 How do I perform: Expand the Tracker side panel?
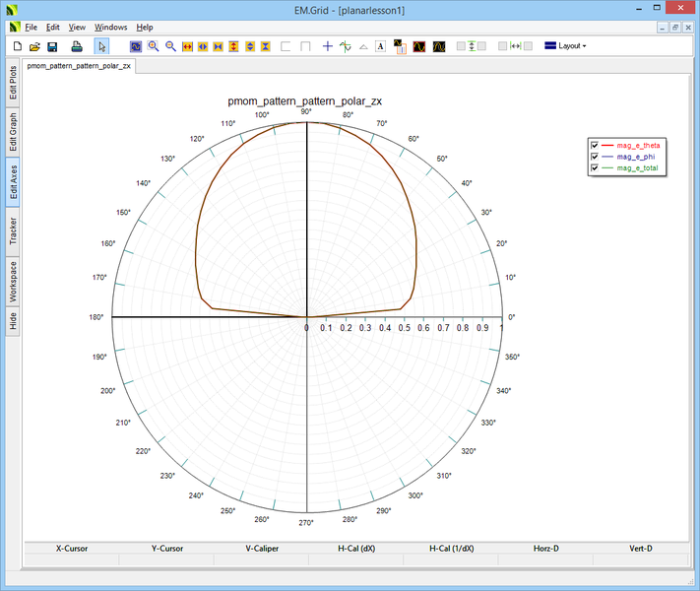[x=13, y=231]
